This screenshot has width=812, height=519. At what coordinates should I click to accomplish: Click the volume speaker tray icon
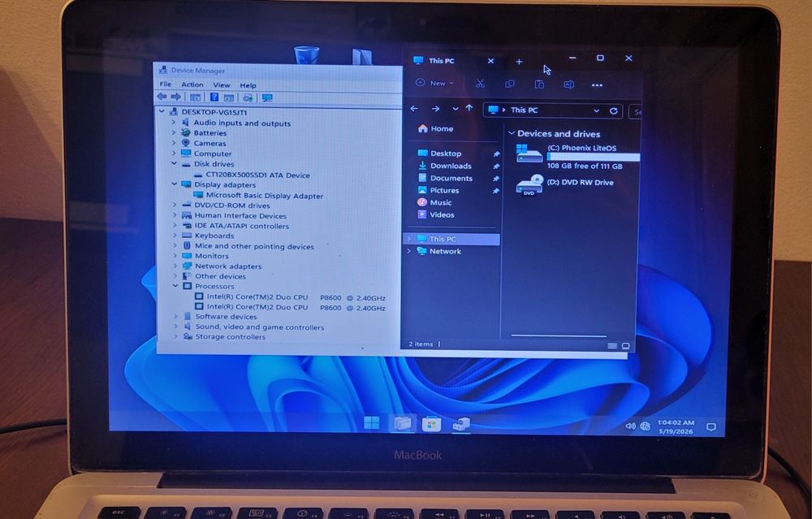click(630, 426)
